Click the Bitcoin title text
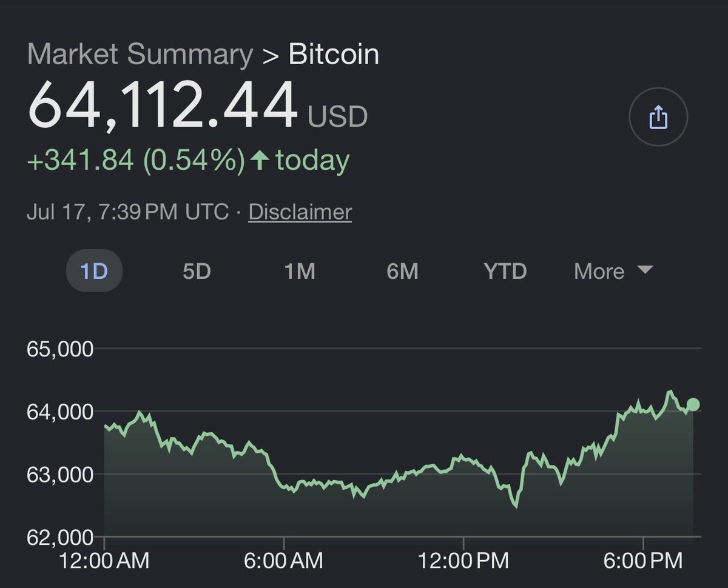The image size is (728, 588). click(x=334, y=55)
